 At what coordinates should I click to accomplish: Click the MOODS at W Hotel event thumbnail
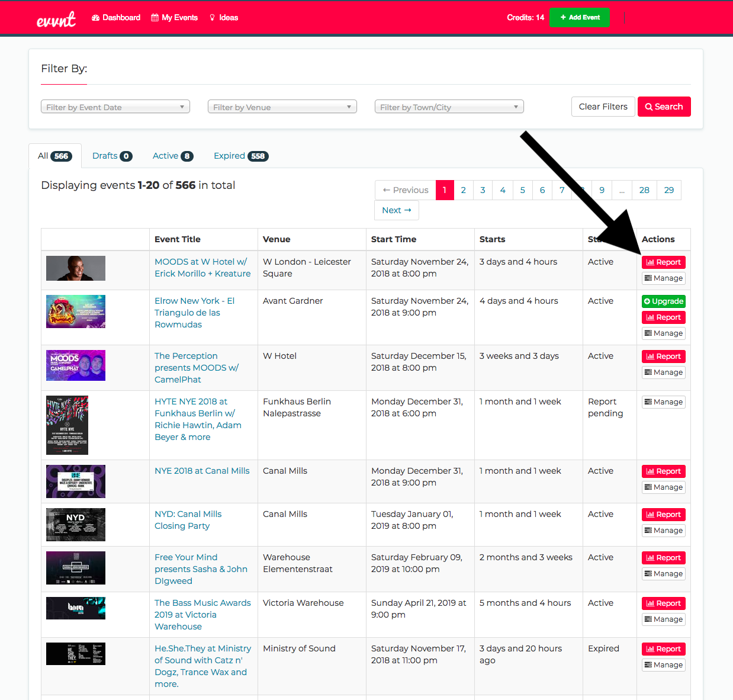pos(76,268)
